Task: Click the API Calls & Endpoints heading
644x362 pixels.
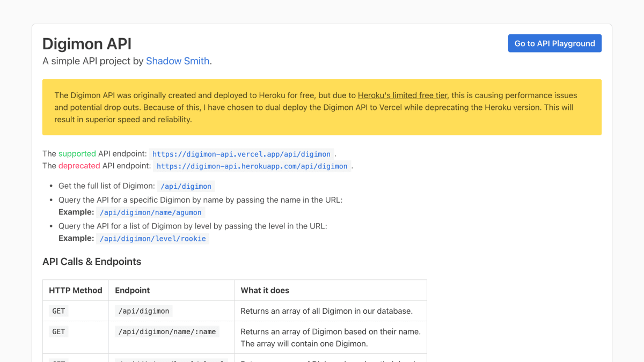Action: point(92,262)
